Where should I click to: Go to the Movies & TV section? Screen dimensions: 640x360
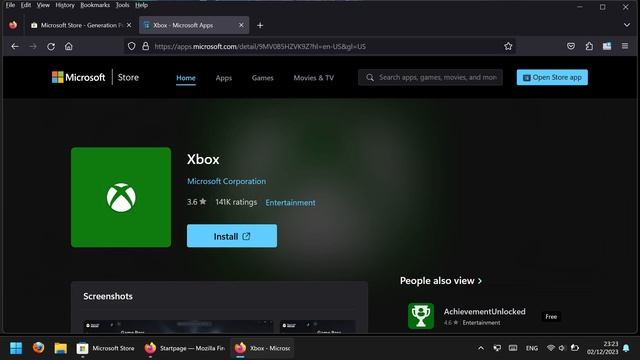pos(313,78)
